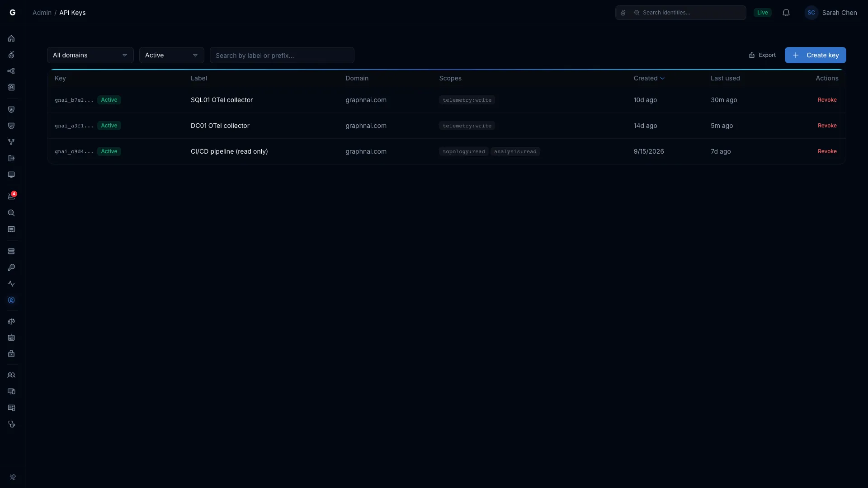Select the shield with star sidebar icon
Screen dimensions: 868x488
11,109
